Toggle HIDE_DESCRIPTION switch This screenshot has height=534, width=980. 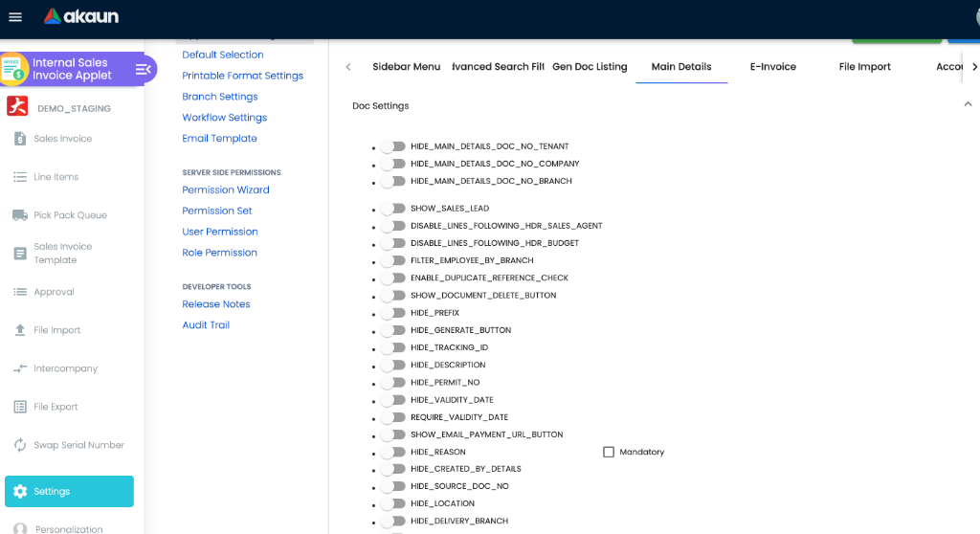point(393,366)
